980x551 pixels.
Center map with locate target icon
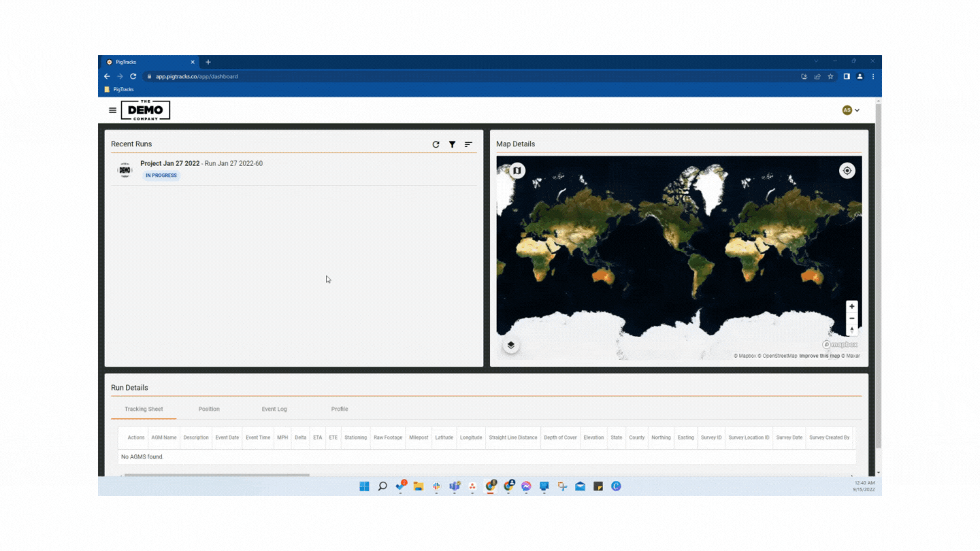(x=847, y=171)
